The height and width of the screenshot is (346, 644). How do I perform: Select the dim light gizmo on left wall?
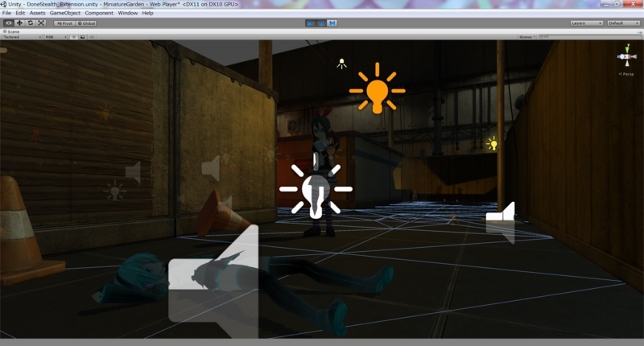point(114,191)
